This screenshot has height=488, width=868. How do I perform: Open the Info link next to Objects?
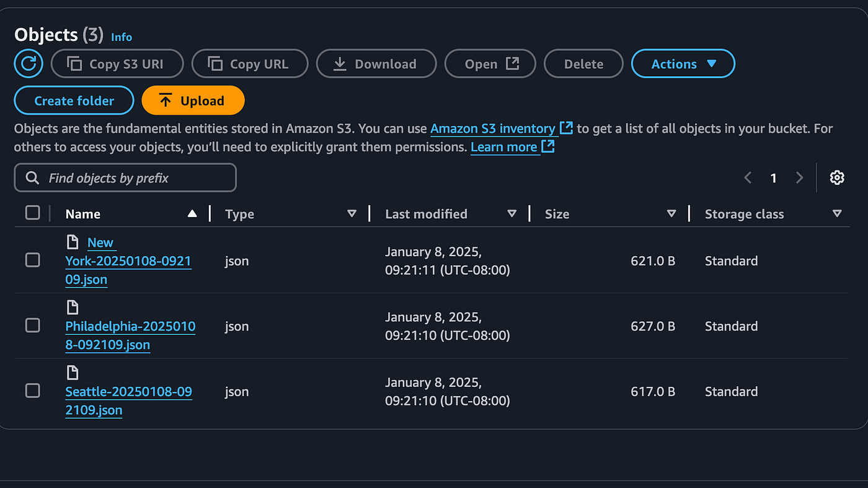122,37
